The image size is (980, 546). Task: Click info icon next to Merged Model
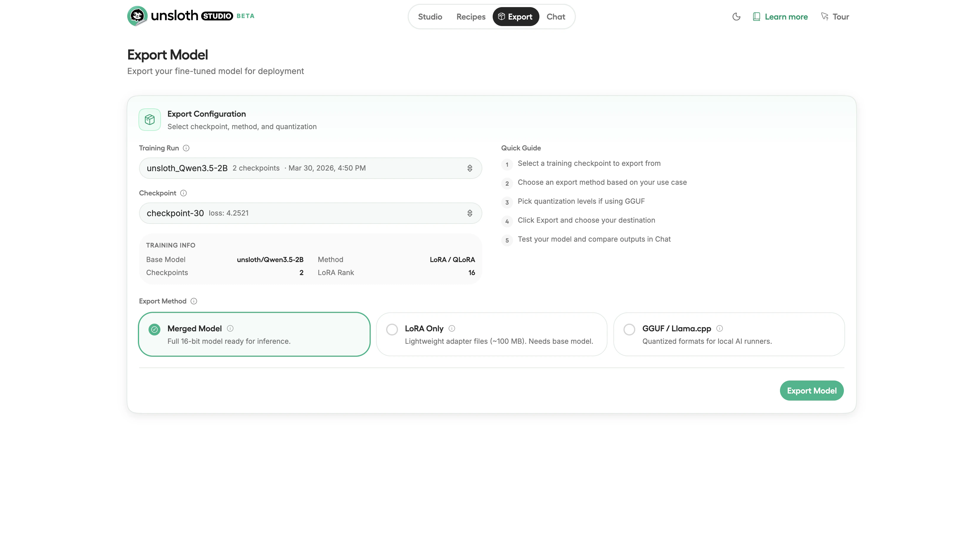[230, 328]
